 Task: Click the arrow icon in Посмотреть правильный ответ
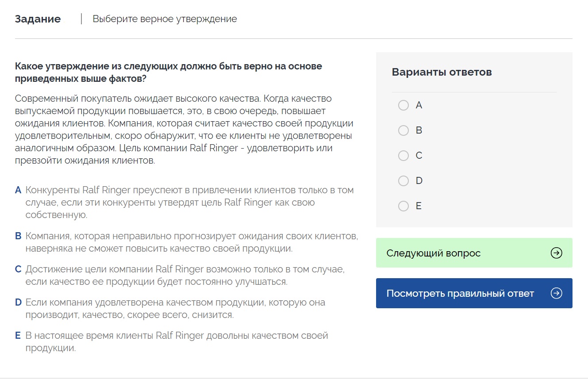click(x=556, y=293)
